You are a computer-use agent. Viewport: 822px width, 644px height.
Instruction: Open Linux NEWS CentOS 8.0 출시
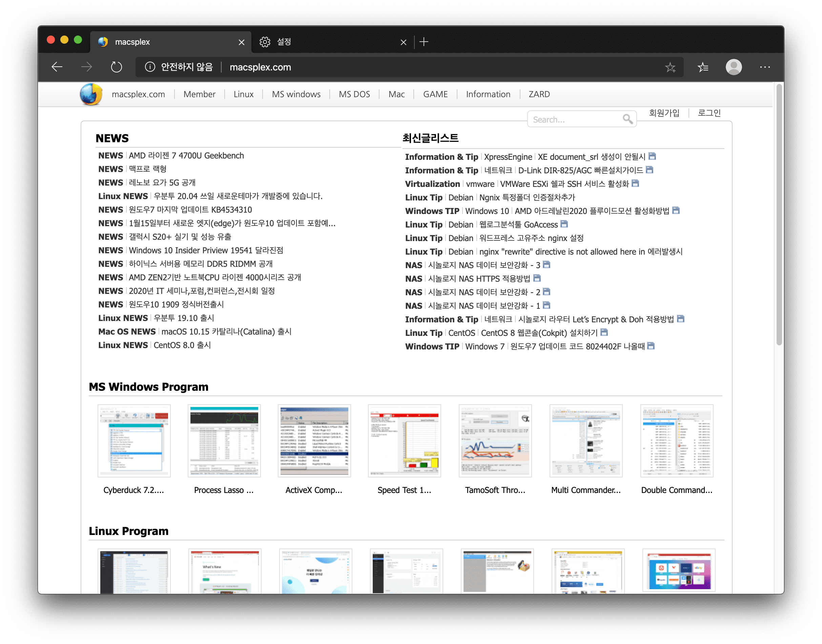coord(182,346)
